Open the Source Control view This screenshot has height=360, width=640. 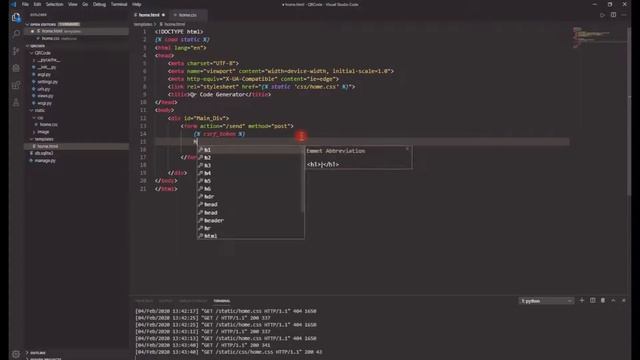click(16, 51)
